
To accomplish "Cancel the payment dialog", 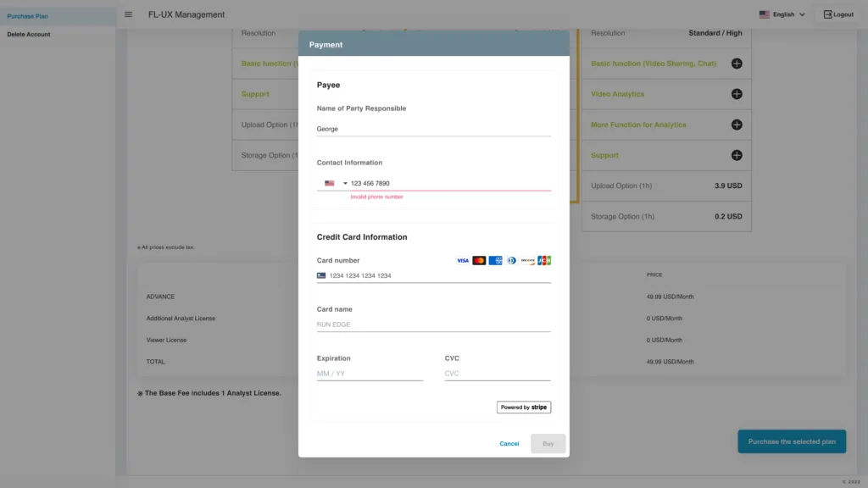I will point(509,444).
